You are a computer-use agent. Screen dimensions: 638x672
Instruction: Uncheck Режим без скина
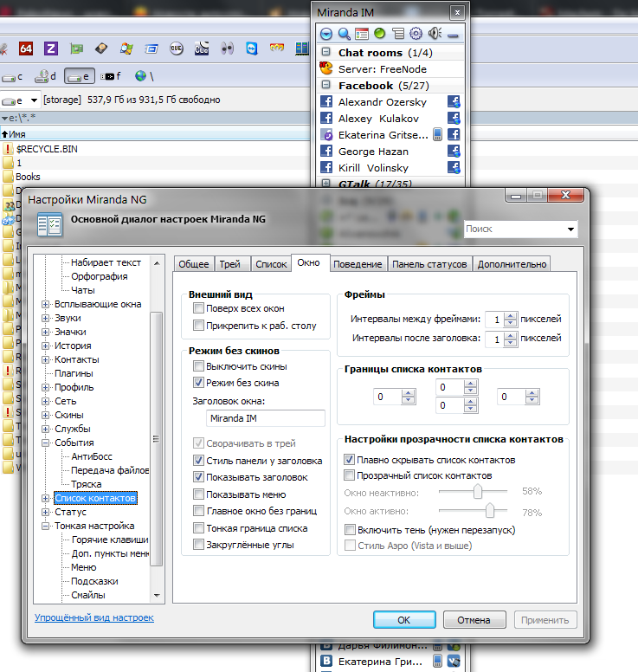coord(198,382)
